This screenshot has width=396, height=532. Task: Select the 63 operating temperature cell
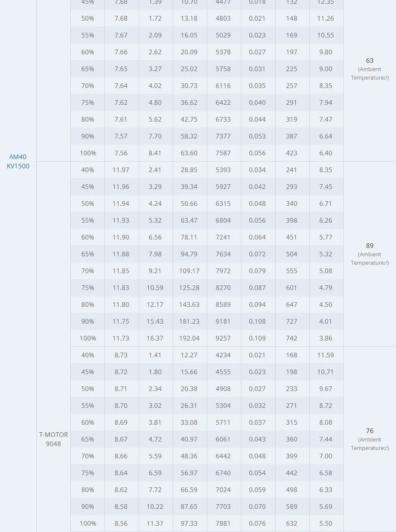tap(369, 61)
